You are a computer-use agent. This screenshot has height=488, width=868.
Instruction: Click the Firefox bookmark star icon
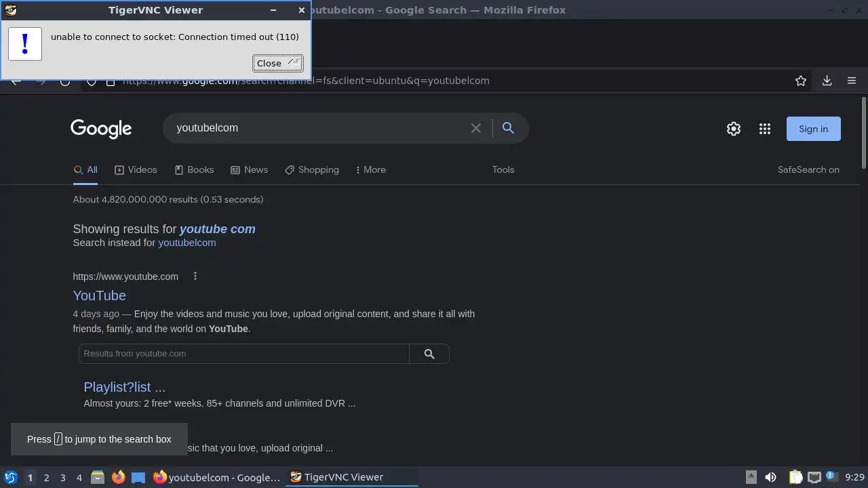click(801, 81)
